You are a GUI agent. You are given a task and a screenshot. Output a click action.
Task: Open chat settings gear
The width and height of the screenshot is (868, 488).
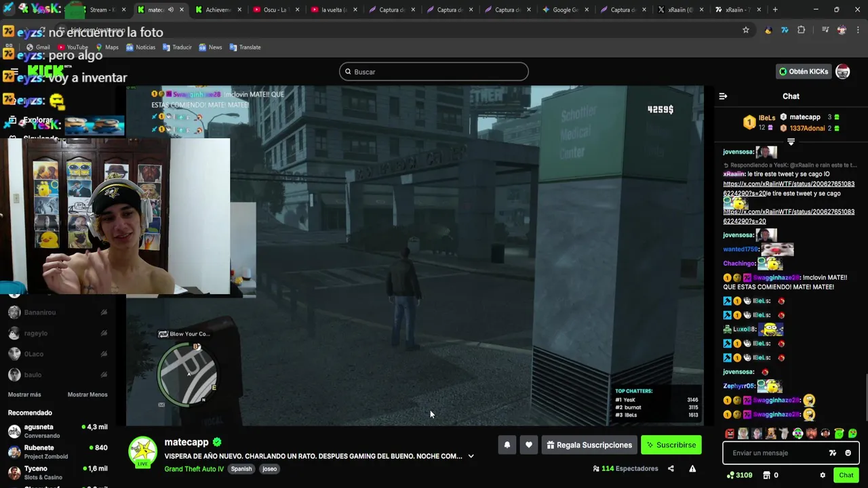point(823,475)
